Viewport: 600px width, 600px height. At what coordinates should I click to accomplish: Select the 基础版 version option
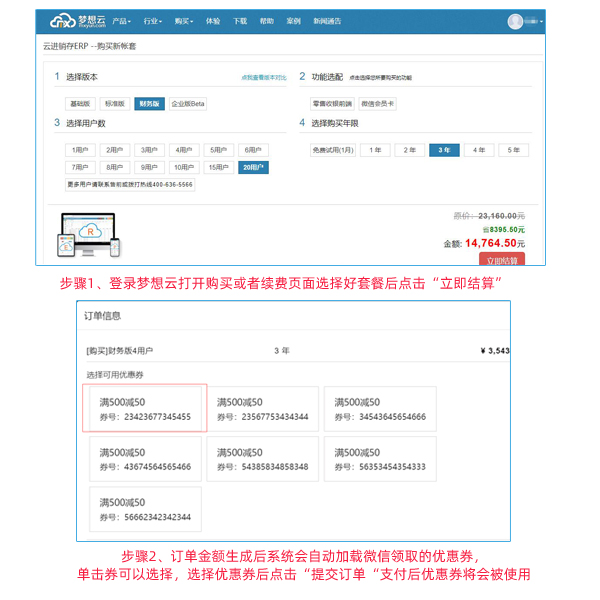[x=80, y=104]
